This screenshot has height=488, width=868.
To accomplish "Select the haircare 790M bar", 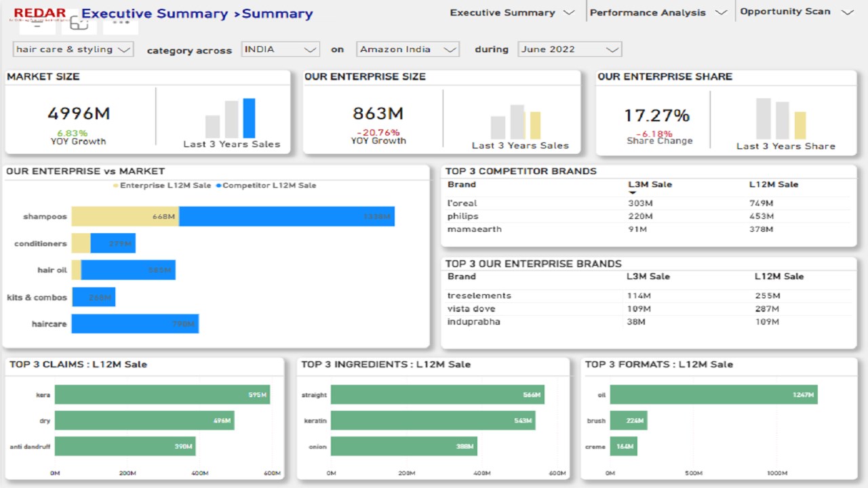I will point(135,324).
